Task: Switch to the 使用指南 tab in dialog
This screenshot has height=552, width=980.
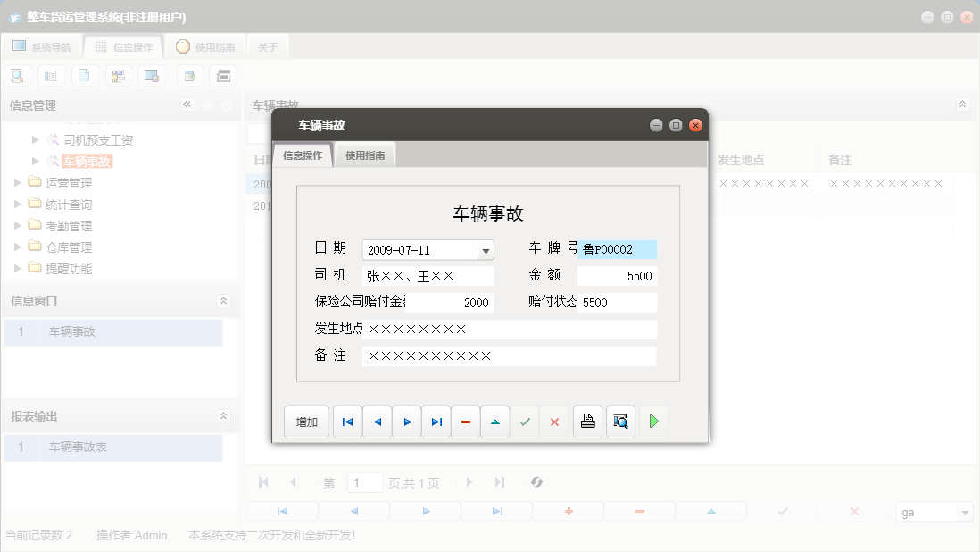Action: click(365, 154)
